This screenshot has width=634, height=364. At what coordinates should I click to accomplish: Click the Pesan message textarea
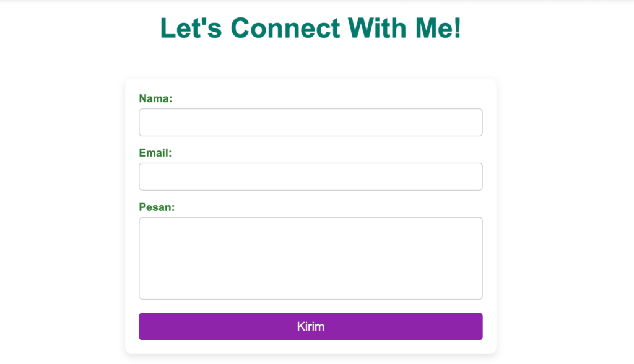tap(310, 258)
